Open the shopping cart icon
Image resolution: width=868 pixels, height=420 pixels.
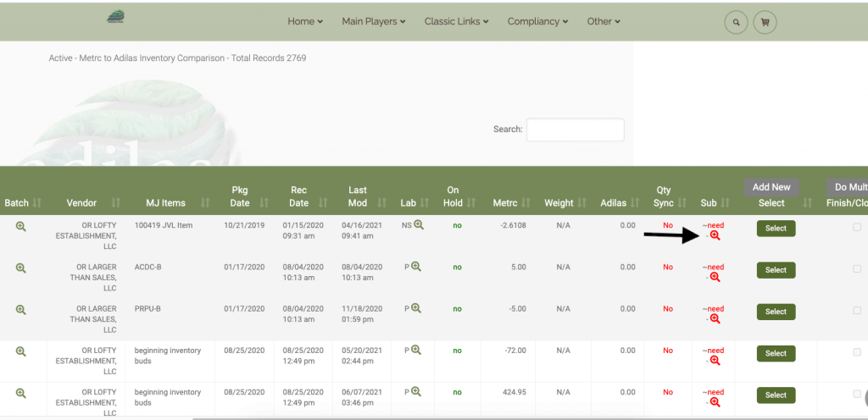(x=765, y=23)
